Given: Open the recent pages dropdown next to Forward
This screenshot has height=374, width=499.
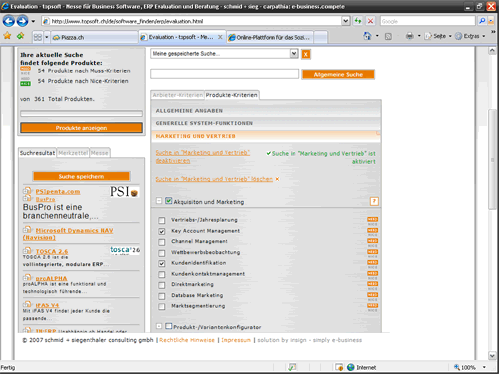Looking at the screenshot, I should [x=33, y=21].
